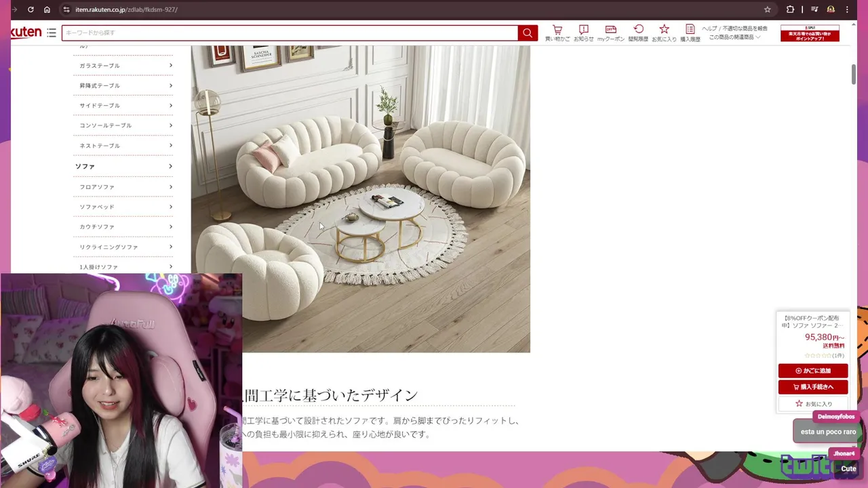Expand the 1人掛けソファ arrow
Screen dimensions: 868x488
pos(171,266)
